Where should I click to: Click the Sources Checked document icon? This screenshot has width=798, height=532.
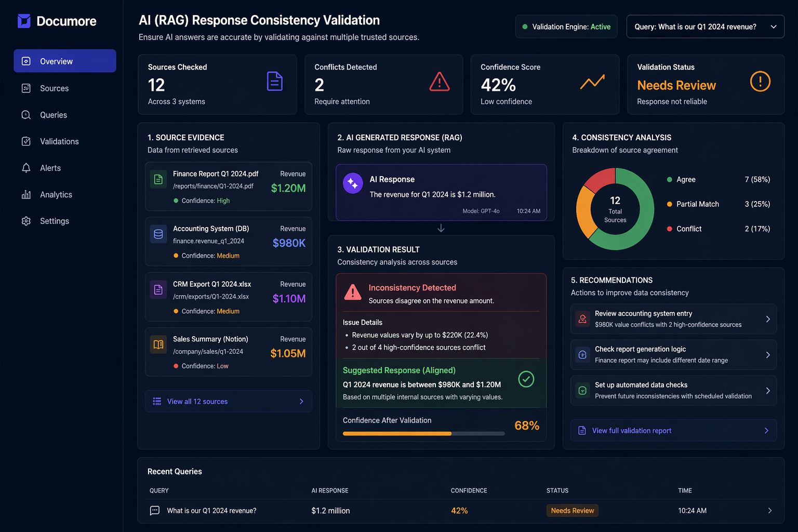click(275, 82)
